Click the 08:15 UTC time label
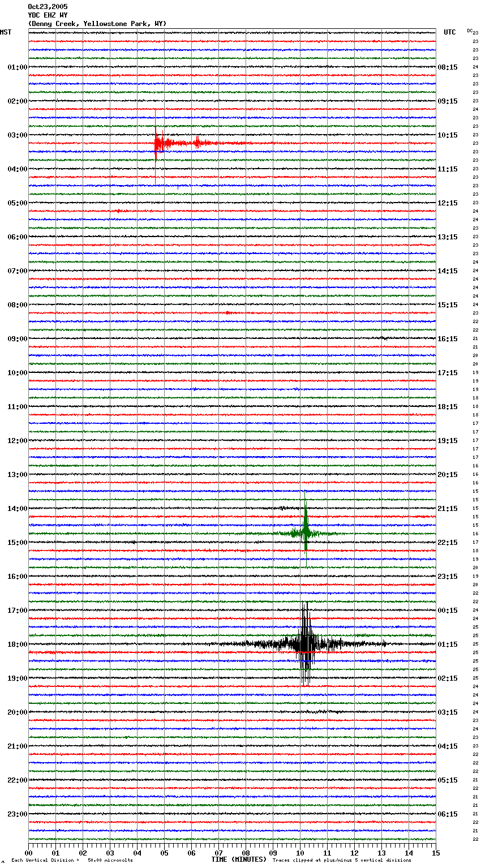The image size is (481, 868). tap(448, 67)
